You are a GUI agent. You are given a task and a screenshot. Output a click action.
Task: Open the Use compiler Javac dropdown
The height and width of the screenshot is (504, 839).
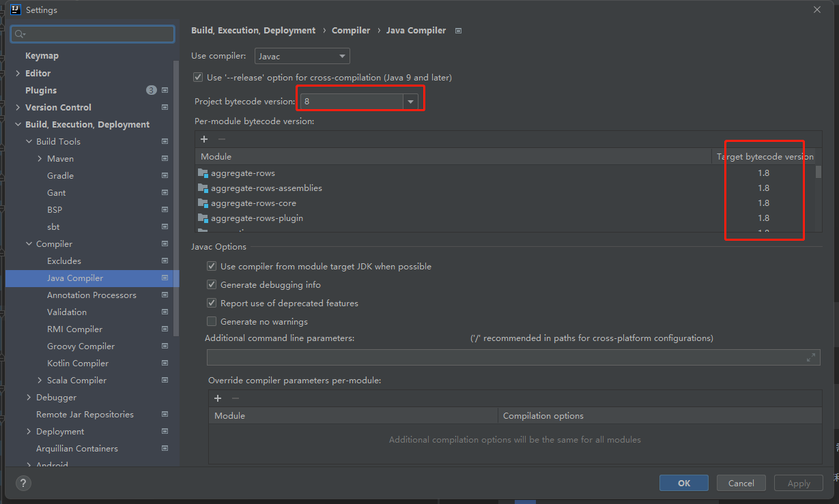click(302, 57)
